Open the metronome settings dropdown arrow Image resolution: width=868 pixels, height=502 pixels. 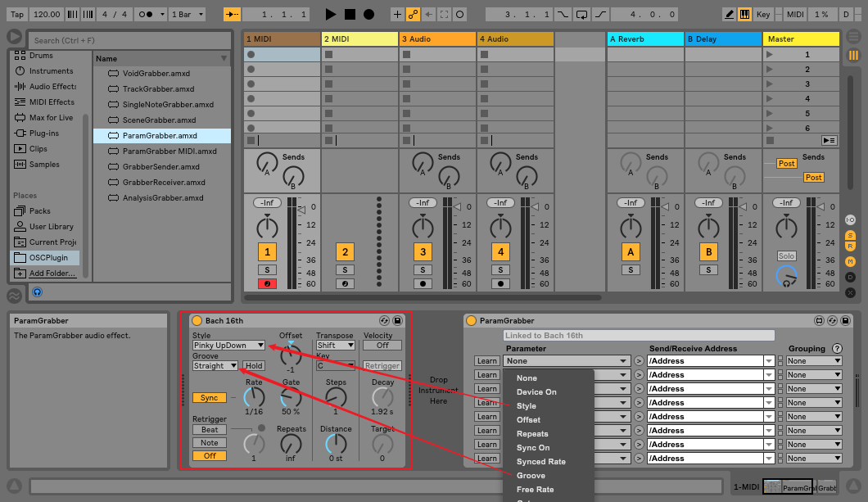coord(162,15)
